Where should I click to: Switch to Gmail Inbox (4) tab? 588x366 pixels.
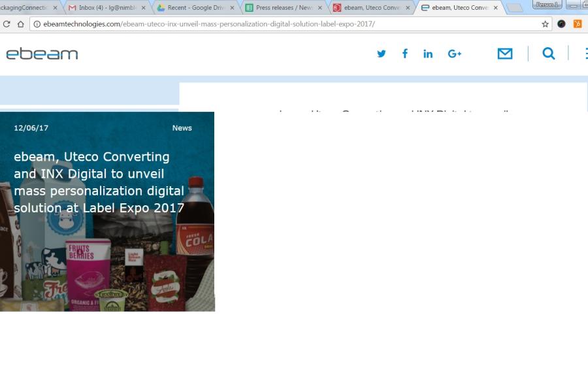[x=107, y=7]
